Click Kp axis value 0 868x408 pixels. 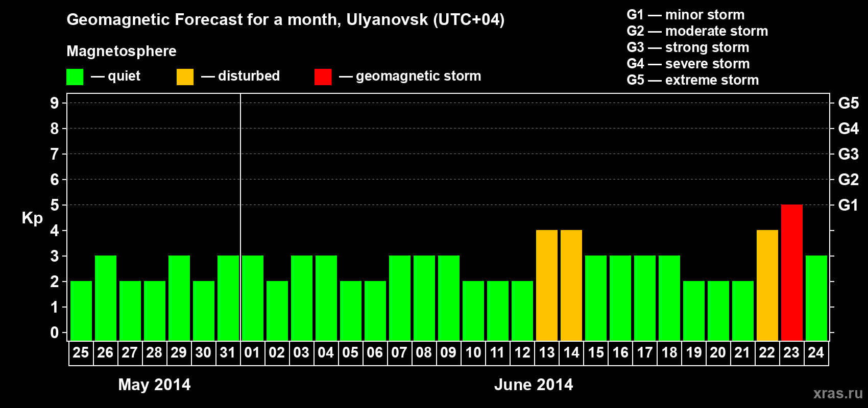[55, 333]
